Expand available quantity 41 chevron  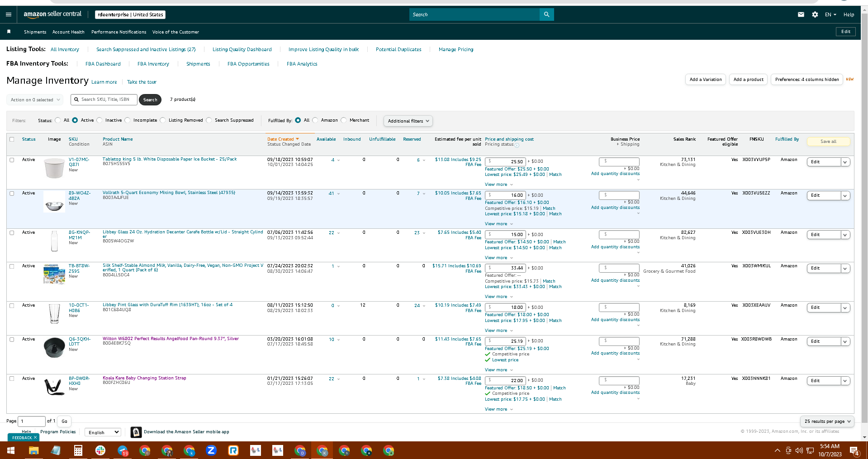tap(338, 194)
